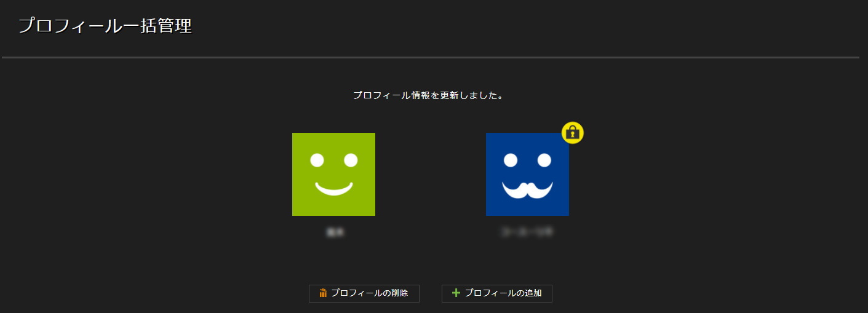
Task: Click the right eye of mustache avatar
Action: (x=544, y=160)
